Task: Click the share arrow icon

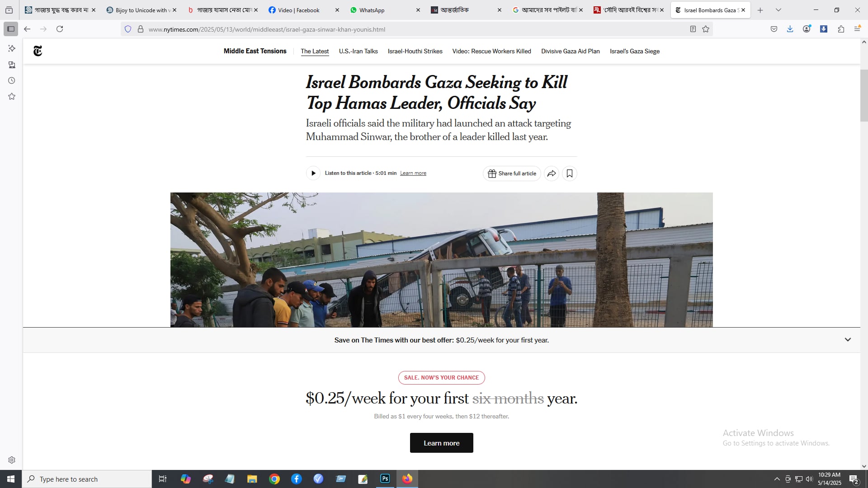Action: coord(552,174)
